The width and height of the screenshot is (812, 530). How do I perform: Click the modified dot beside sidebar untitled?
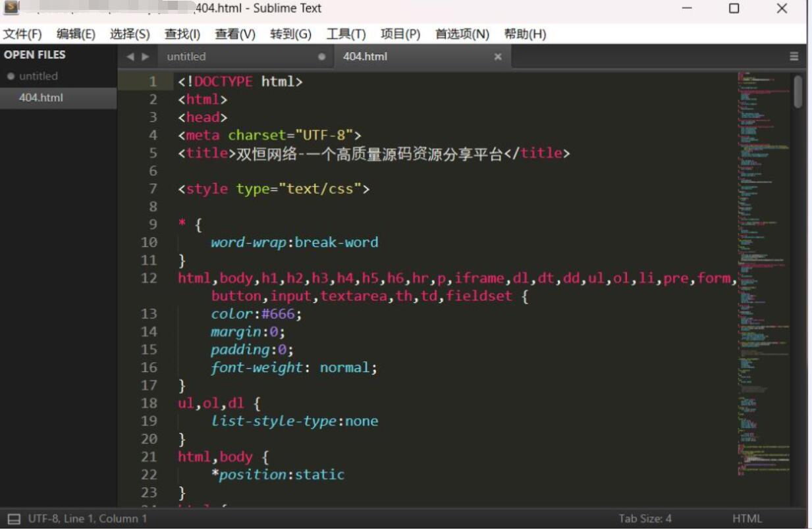click(x=11, y=76)
